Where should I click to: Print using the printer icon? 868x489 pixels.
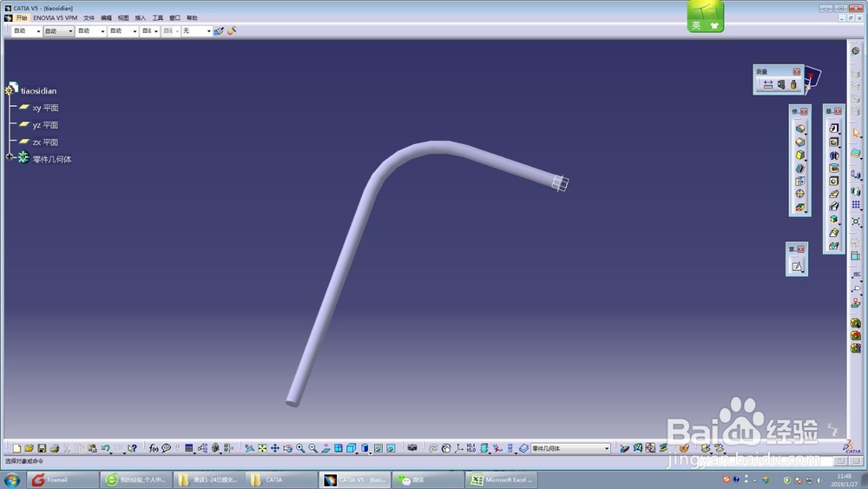coord(54,448)
